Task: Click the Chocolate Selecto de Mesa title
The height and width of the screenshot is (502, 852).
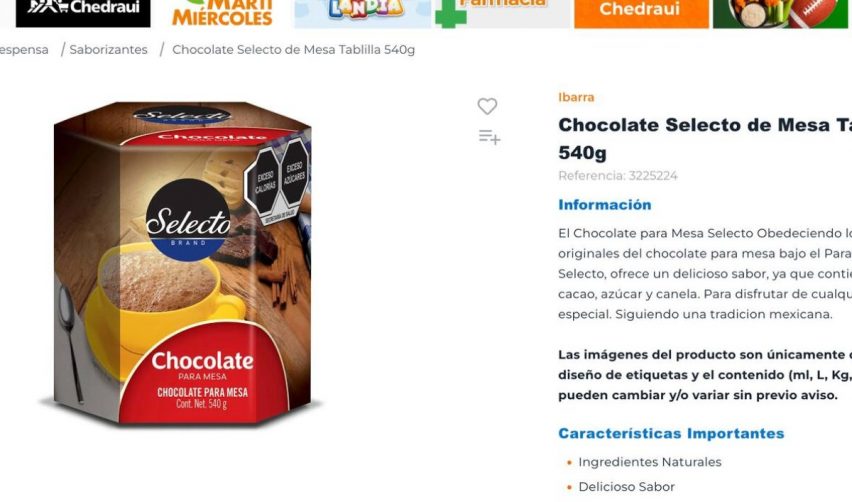Action: pyautogui.click(x=705, y=139)
